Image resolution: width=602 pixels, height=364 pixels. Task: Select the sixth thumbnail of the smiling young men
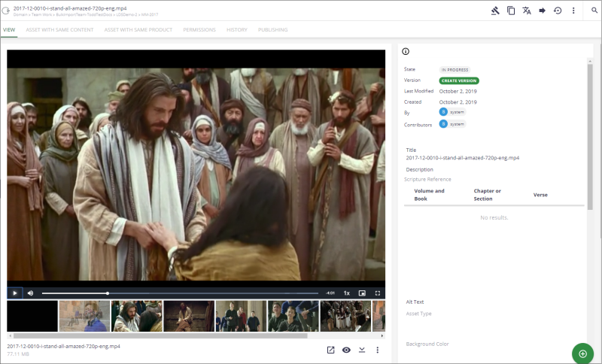point(293,316)
